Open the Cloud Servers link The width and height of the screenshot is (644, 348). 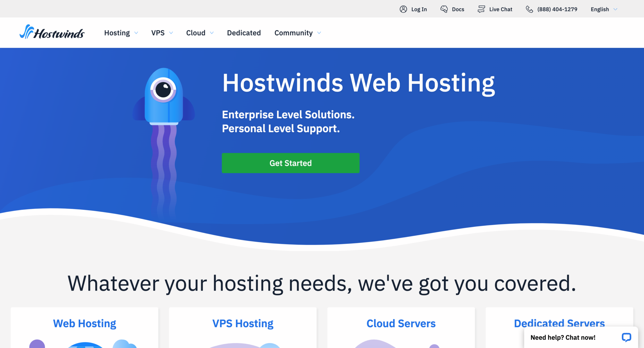coord(401,323)
